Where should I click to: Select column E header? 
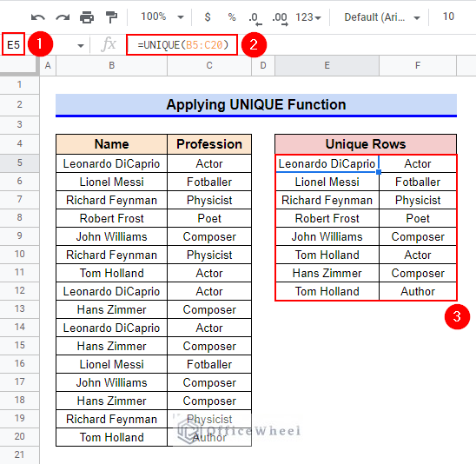(327, 65)
